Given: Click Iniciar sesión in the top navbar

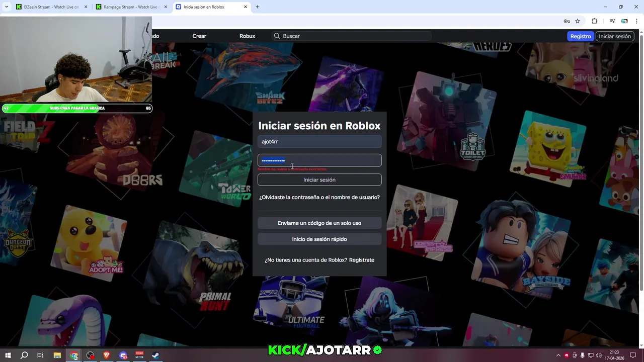Looking at the screenshot, I should (615, 36).
